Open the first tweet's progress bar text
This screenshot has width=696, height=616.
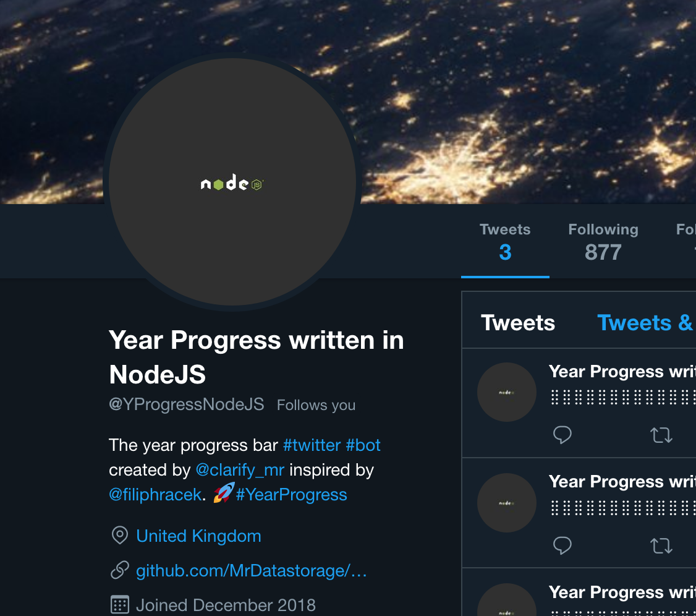[x=621, y=395]
